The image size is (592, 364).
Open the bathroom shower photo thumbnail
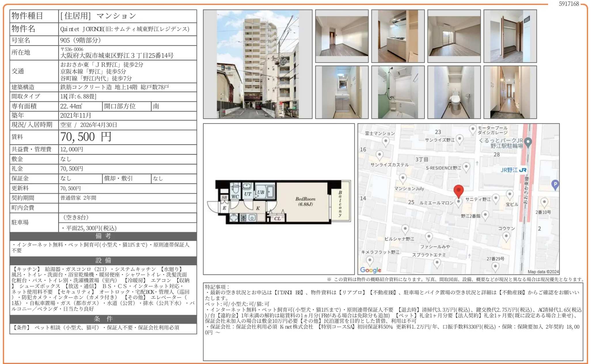click(x=398, y=92)
